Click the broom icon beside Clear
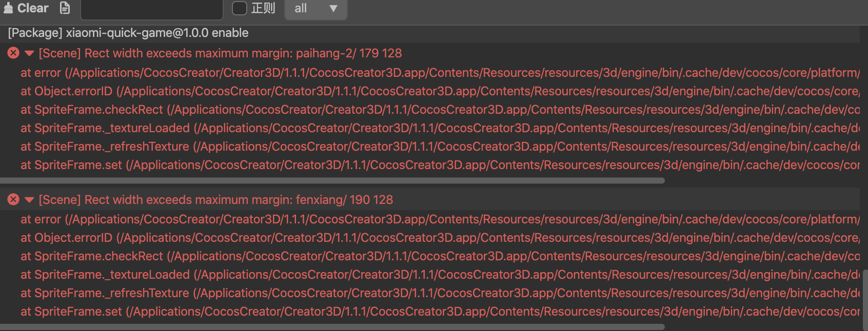This screenshot has width=868, height=331. 8,8
